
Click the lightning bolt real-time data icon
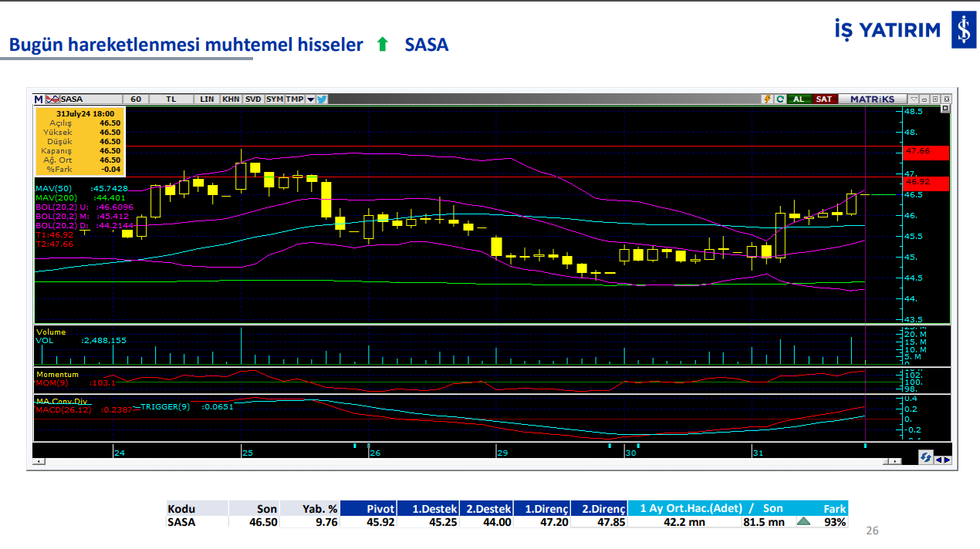tap(768, 99)
